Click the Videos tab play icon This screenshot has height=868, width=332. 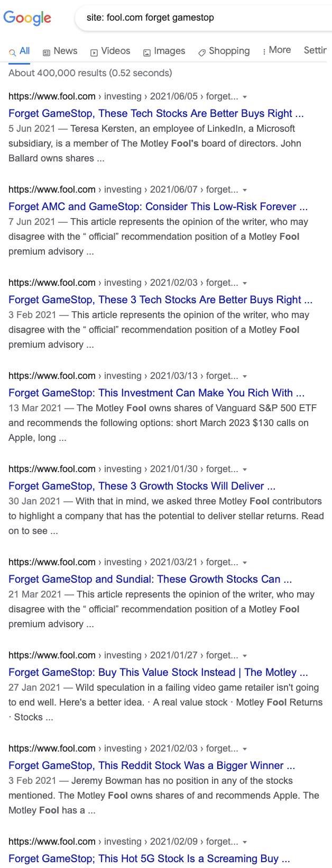coord(94,52)
